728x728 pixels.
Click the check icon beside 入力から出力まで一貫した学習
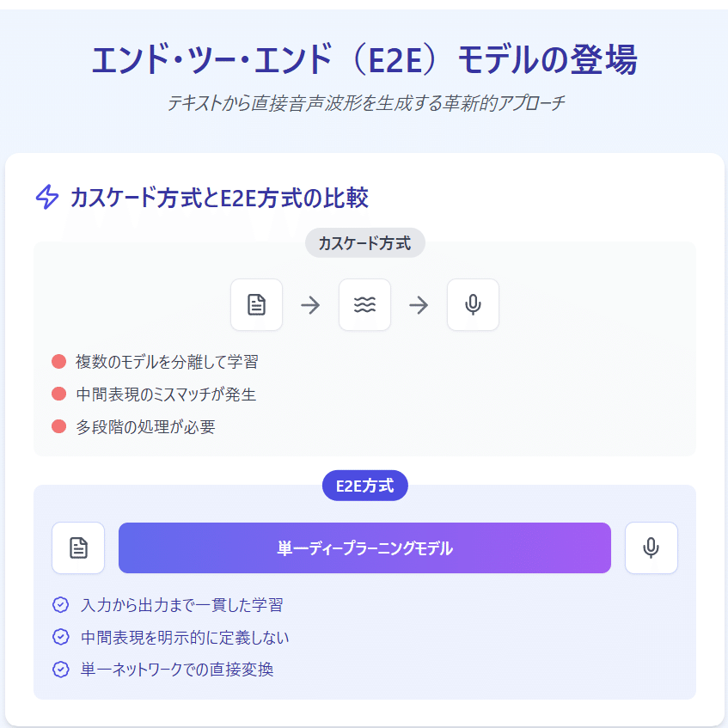[x=61, y=605]
